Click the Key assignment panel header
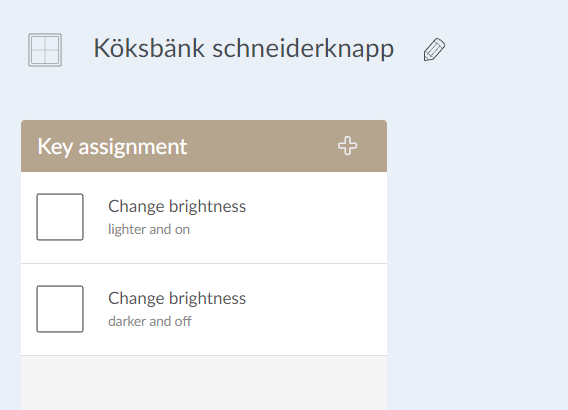The image size is (568, 410). (204, 146)
